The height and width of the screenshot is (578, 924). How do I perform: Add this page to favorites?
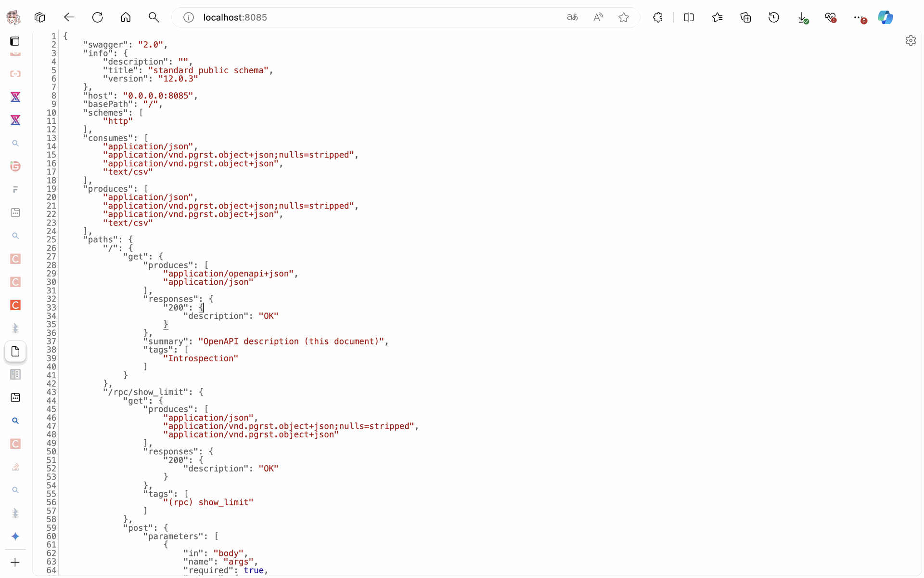point(624,18)
